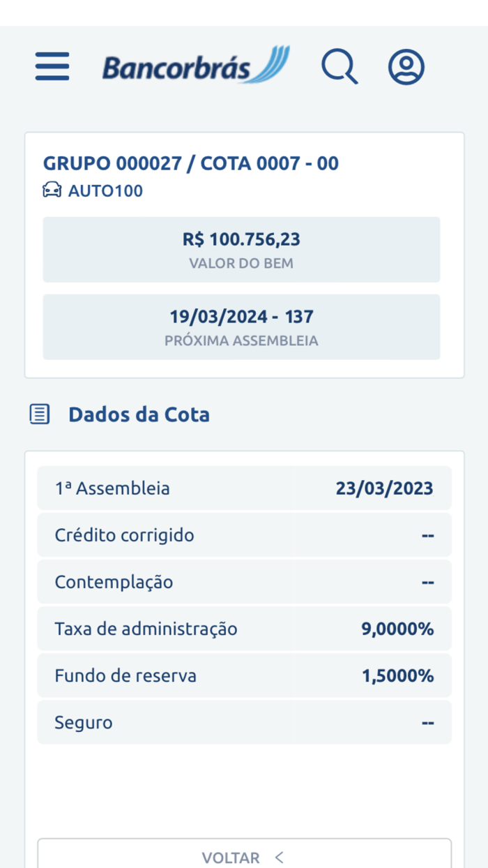Image resolution: width=488 pixels, height=868 pixels.
Task: Click the person avatar inside profile circle
Action: (x=406, y=66)
